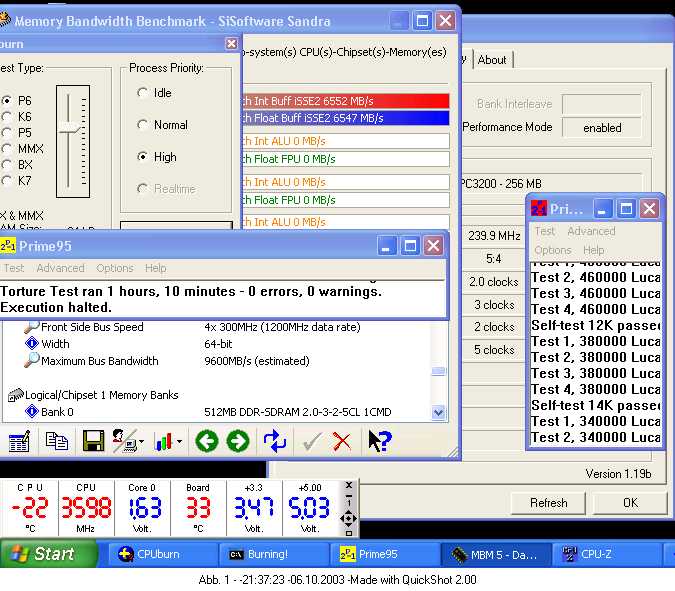The height and width of the screenshot is (591, 675).
Task: Switch to the About tab in CPU-Z
Action: tap(492, 60)
